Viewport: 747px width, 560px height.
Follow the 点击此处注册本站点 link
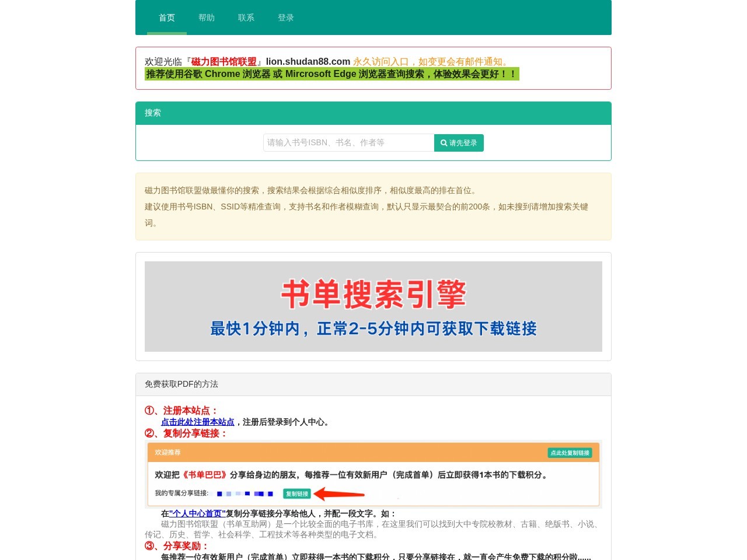[198, 422]
